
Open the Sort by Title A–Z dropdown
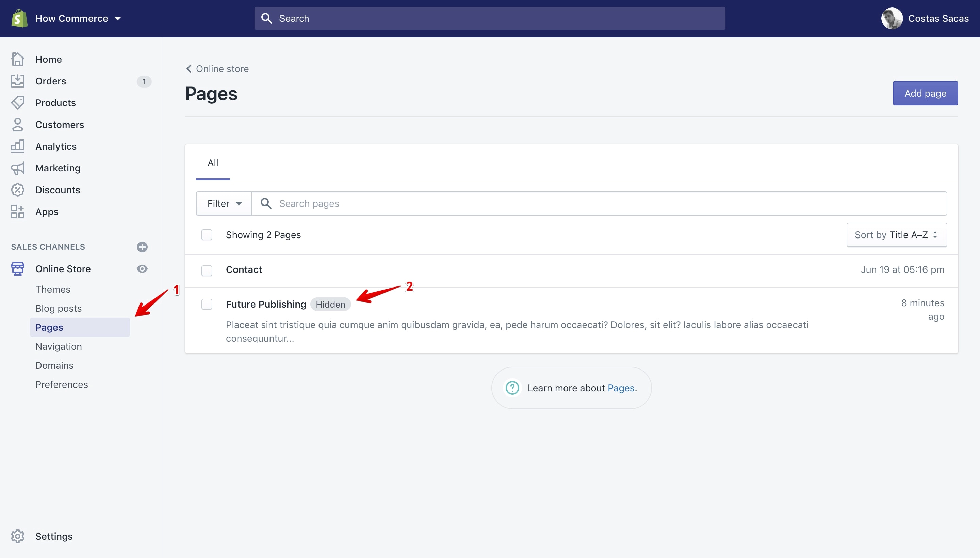[x=896, y=235]
